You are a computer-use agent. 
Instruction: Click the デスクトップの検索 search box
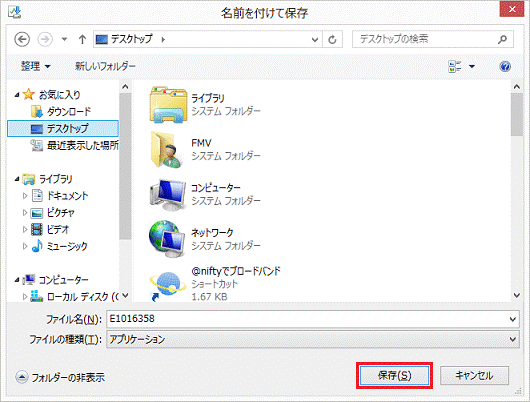433,39
